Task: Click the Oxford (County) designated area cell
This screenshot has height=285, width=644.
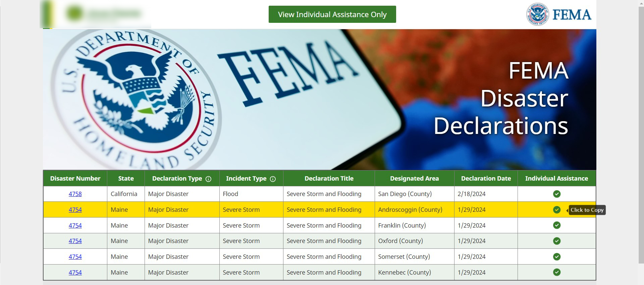Action: coord(400,241)
